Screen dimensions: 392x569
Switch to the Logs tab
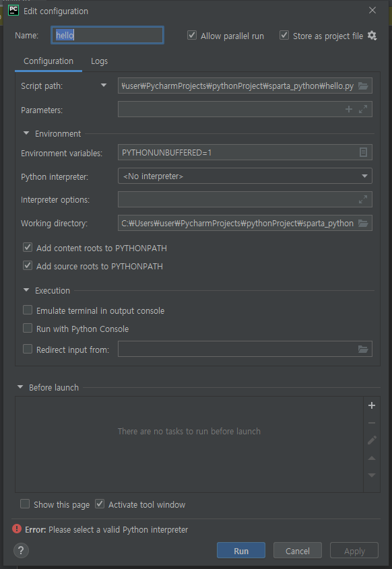pyautogui.click(x=99, y=61)
